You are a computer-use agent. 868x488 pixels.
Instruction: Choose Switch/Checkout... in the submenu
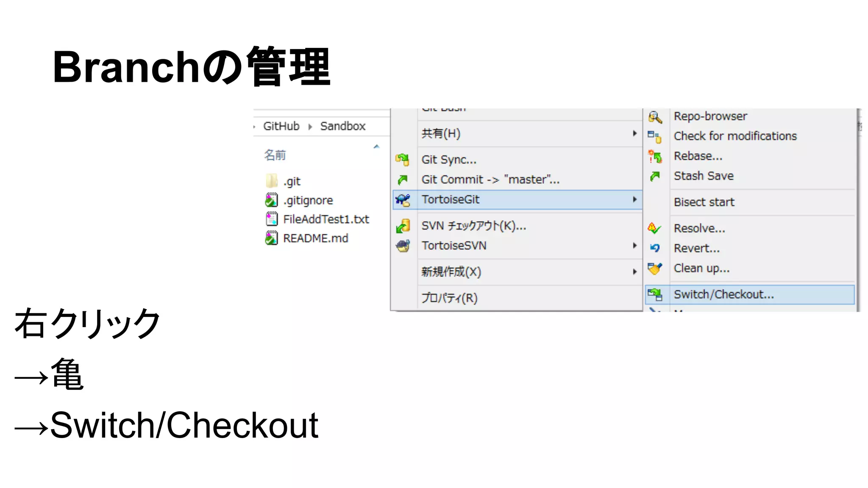[750, 295]
